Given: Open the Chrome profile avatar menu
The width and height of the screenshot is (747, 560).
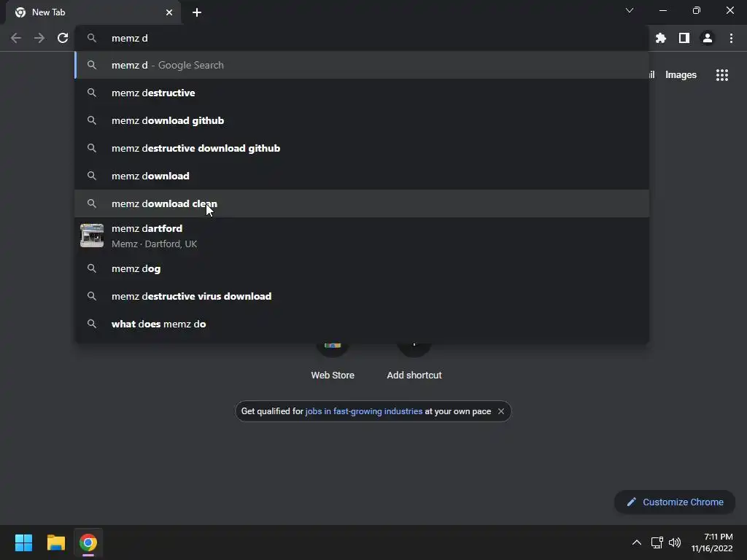Looking at the screenshot, I should pos(708,38).
